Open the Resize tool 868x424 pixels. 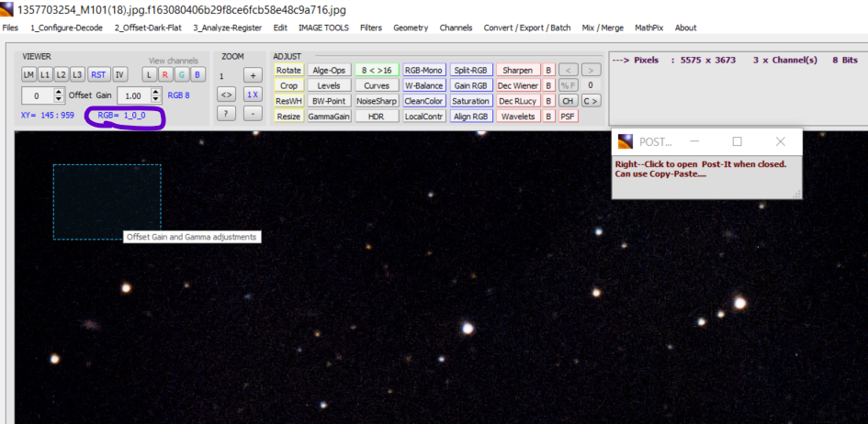point(288,117)
